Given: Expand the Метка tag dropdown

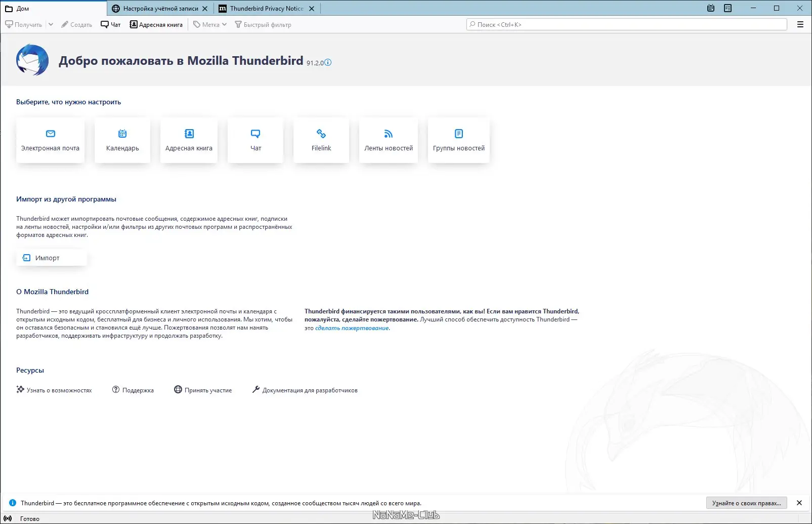Looking at the screenshot, I should (x=210, y=24).
